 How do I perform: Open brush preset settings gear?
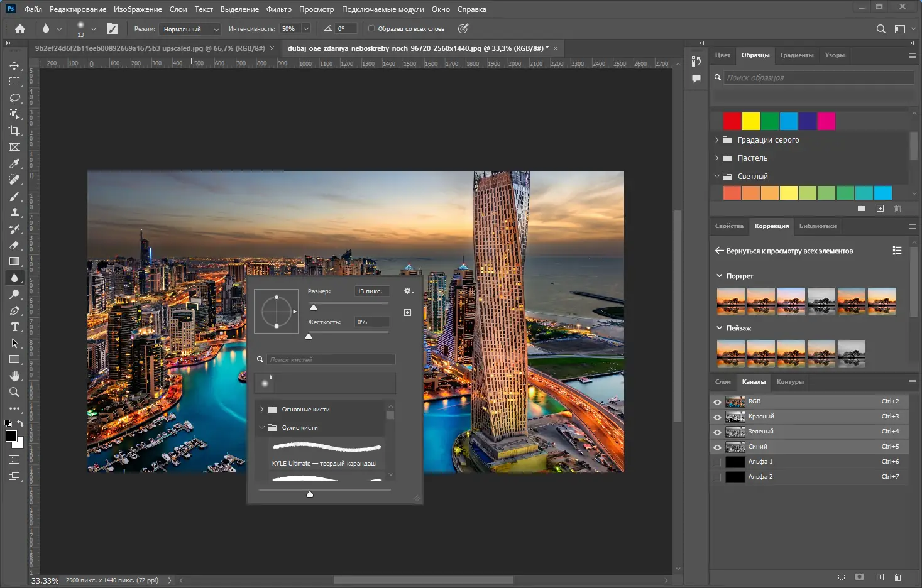point(407,291)
